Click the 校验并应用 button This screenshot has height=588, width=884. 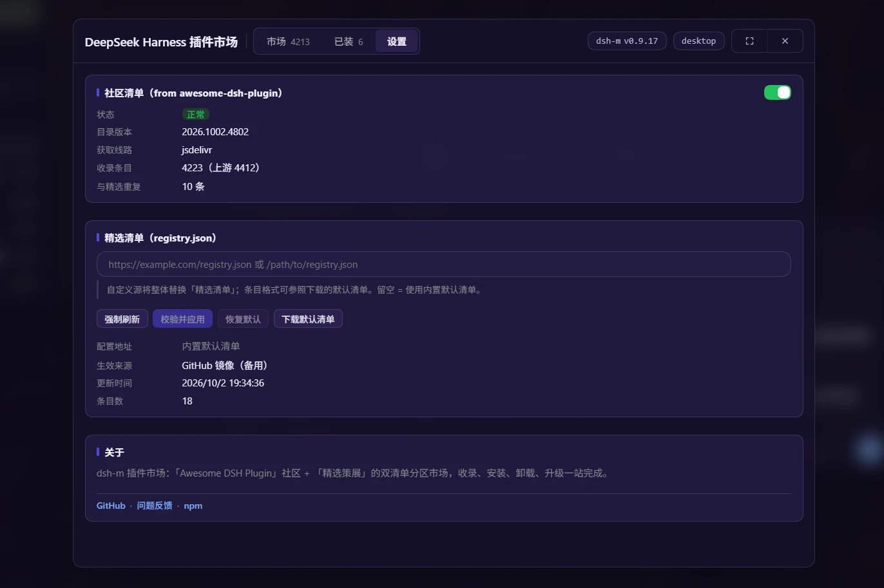pyautogui.click(x=182, y=319)
